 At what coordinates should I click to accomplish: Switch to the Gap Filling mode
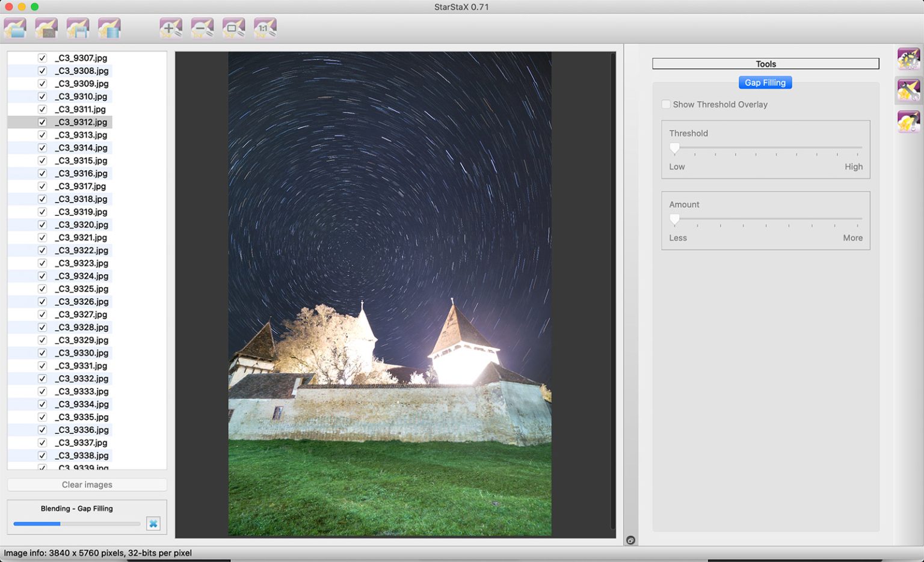click(765, 82)
